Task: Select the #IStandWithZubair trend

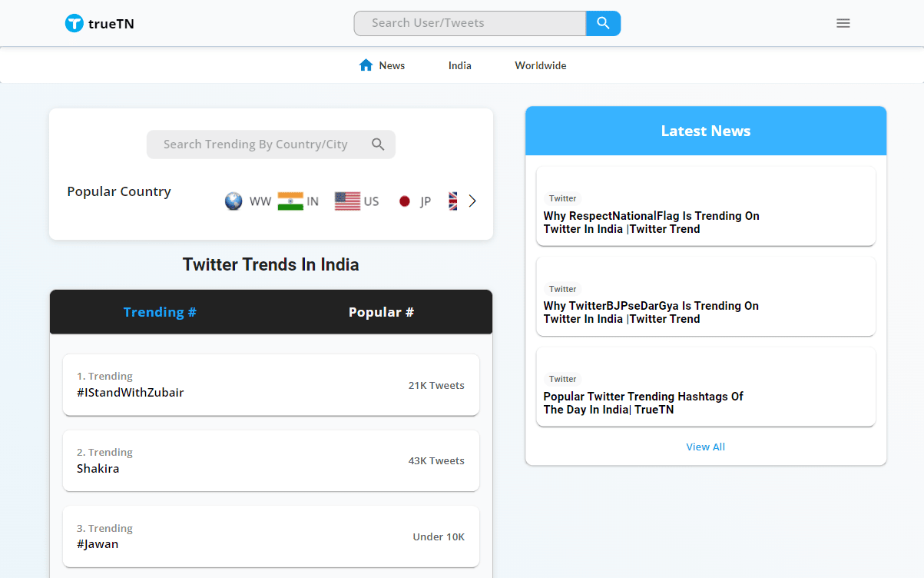Action: [271, 384]
